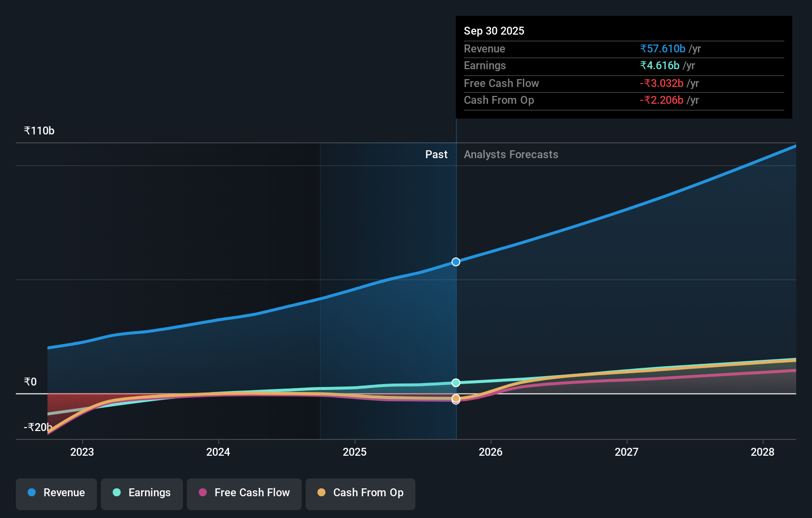Toggle the Earnings series visibility
Screen dimensions: 812x518
pyautogui.click(x=141, y=493)
